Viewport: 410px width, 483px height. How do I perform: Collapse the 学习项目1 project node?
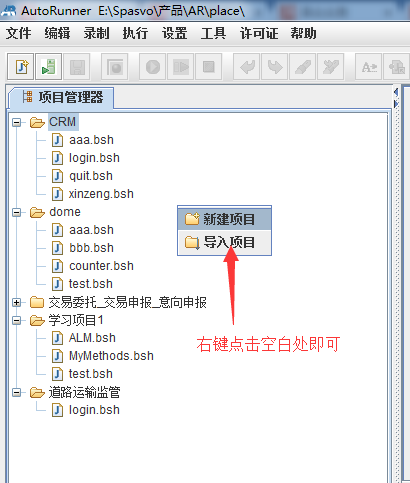16,320
